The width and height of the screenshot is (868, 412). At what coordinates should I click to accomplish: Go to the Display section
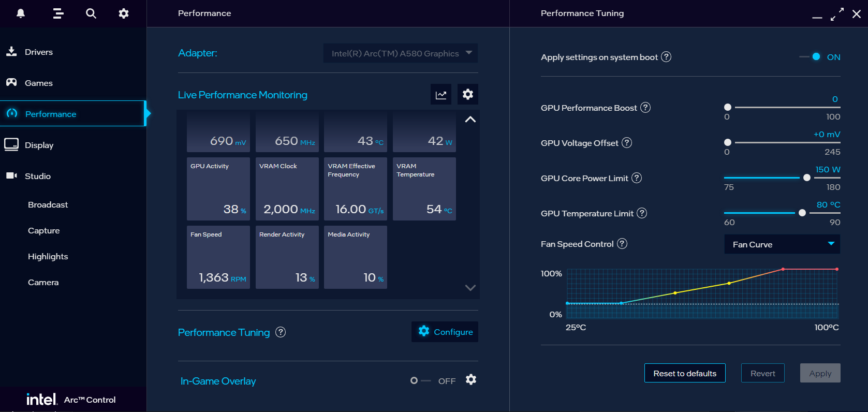tap(39, 145)
